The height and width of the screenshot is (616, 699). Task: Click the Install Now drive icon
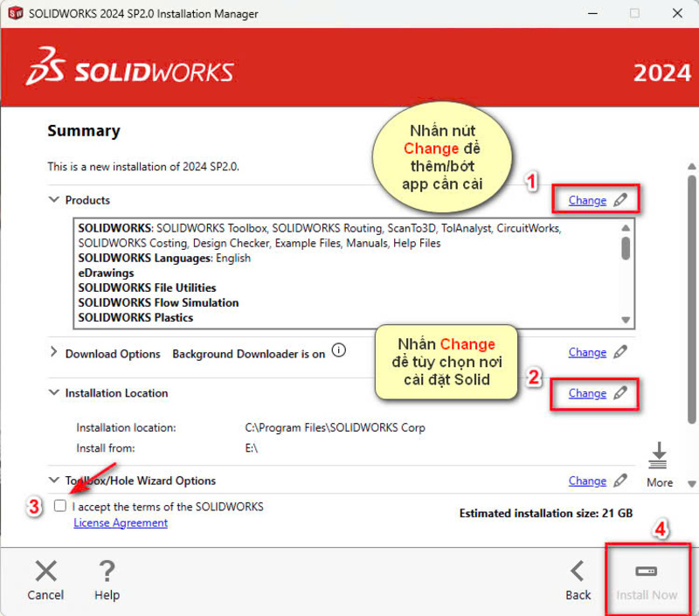tap(647, 571)
